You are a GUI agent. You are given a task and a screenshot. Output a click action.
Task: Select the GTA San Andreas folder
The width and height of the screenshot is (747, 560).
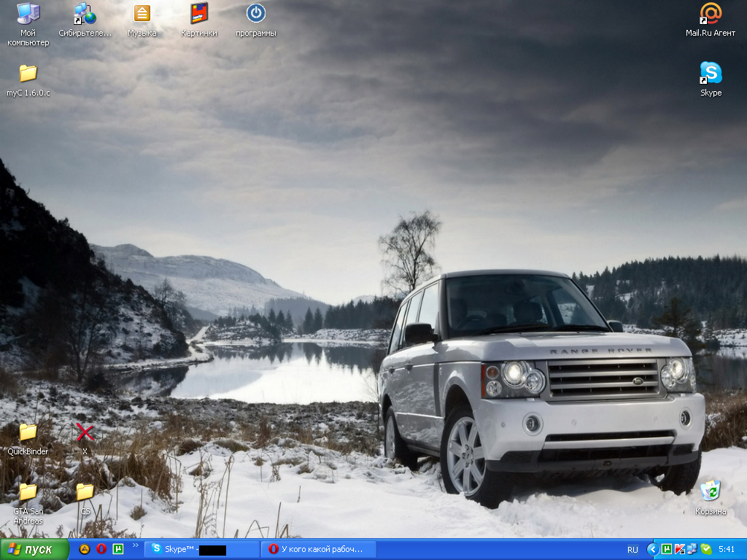point(28,493)
